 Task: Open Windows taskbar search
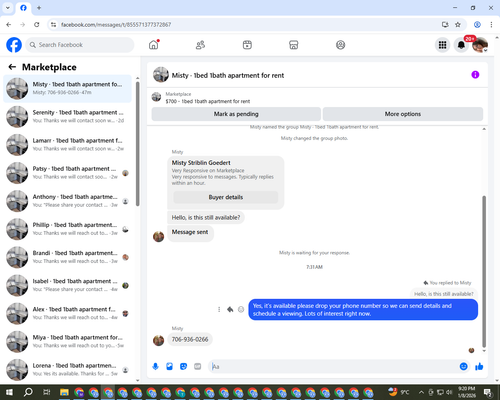28,392
